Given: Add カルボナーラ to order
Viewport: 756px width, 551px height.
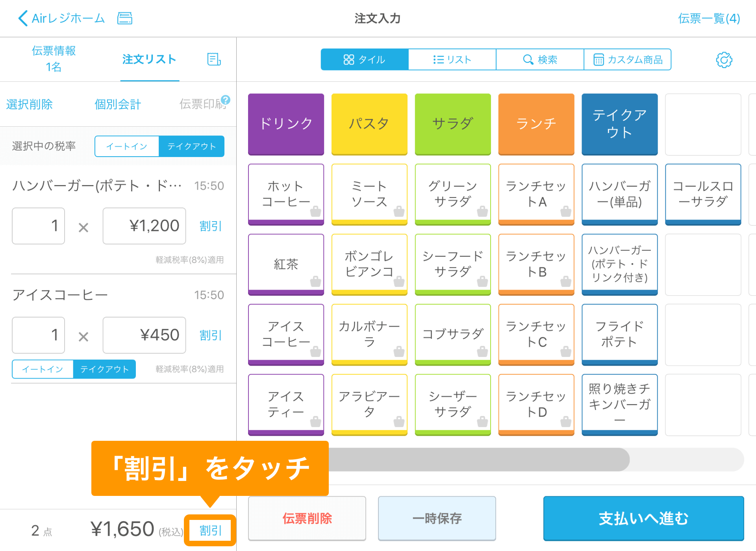Looking at the screenshot, I should 369,335.
